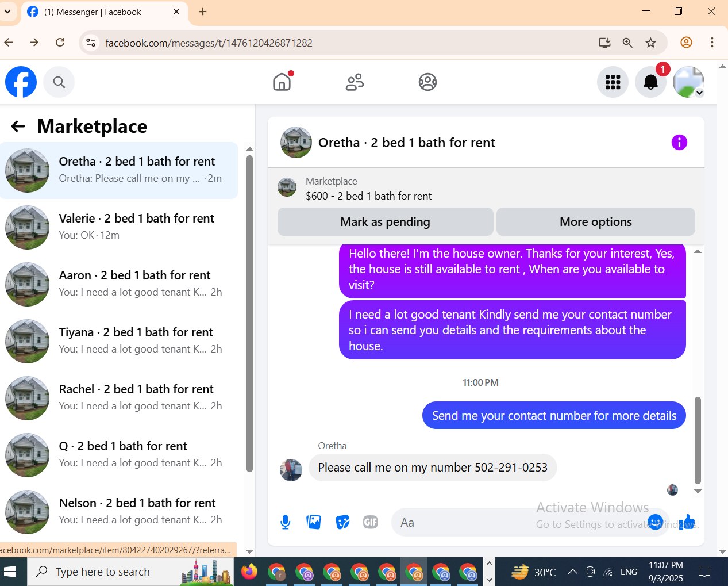
Task: Open the Notifications bell
Action: click(650, 82)
